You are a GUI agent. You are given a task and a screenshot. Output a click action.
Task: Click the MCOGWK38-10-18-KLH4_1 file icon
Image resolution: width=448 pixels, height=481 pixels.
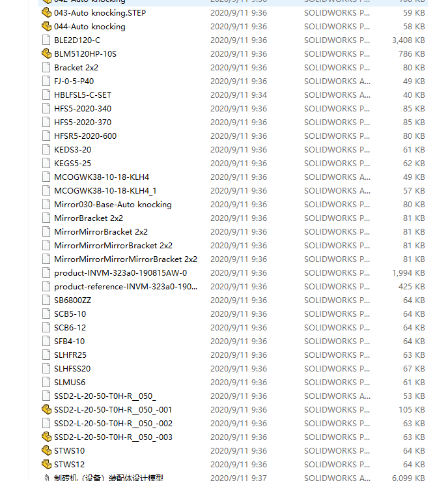coord(46,190)
